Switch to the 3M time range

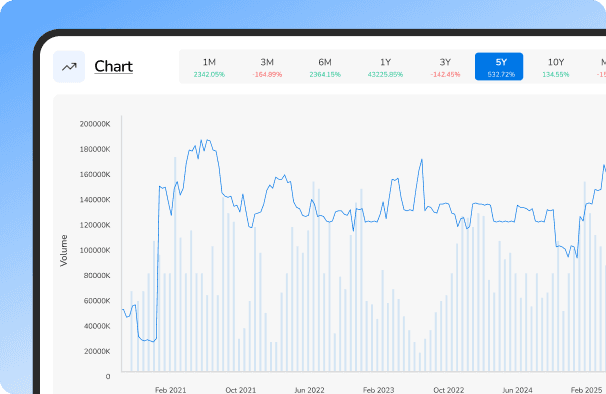[x=267, y=67]
